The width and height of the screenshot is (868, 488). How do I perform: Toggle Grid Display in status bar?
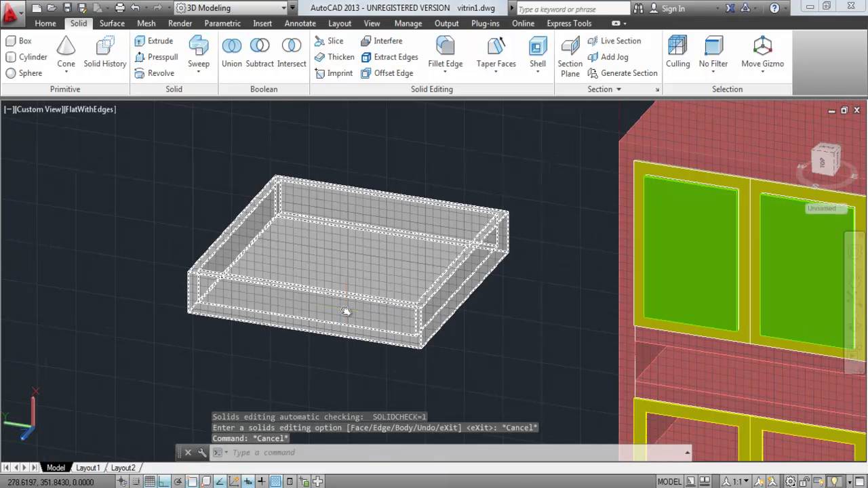pos(150,481)
